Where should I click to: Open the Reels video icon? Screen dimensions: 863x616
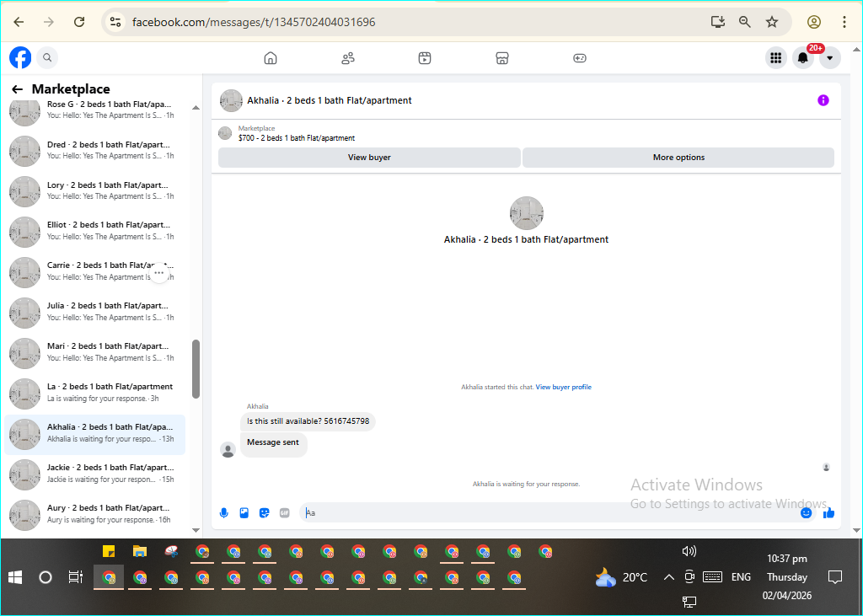(x=425, y=58)
